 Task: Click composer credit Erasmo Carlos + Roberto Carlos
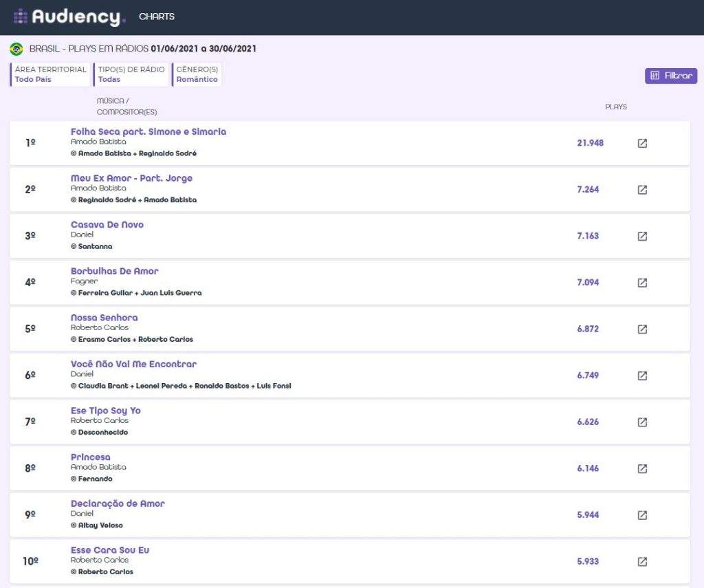(x=132, y=340)
